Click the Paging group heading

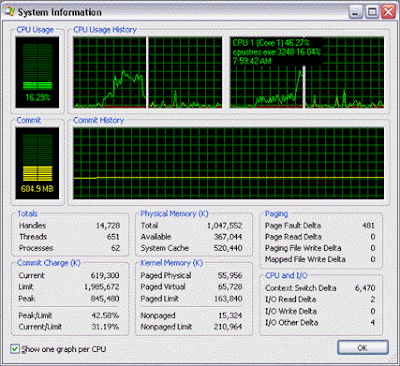276,214
